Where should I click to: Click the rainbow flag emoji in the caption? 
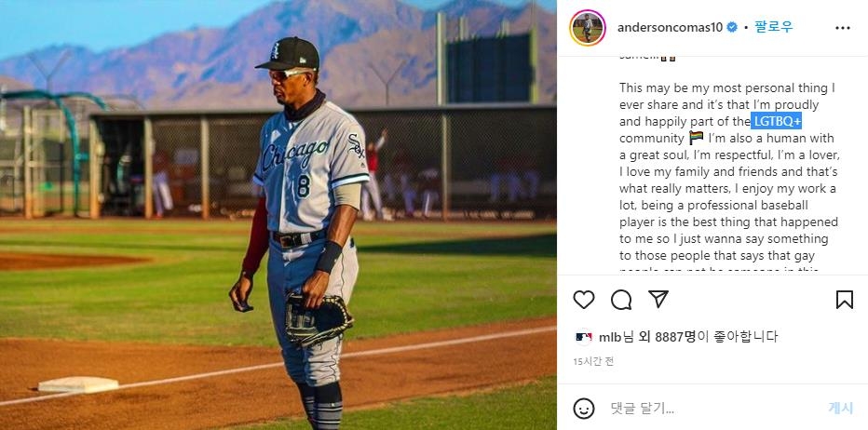[x=696, y=138]
